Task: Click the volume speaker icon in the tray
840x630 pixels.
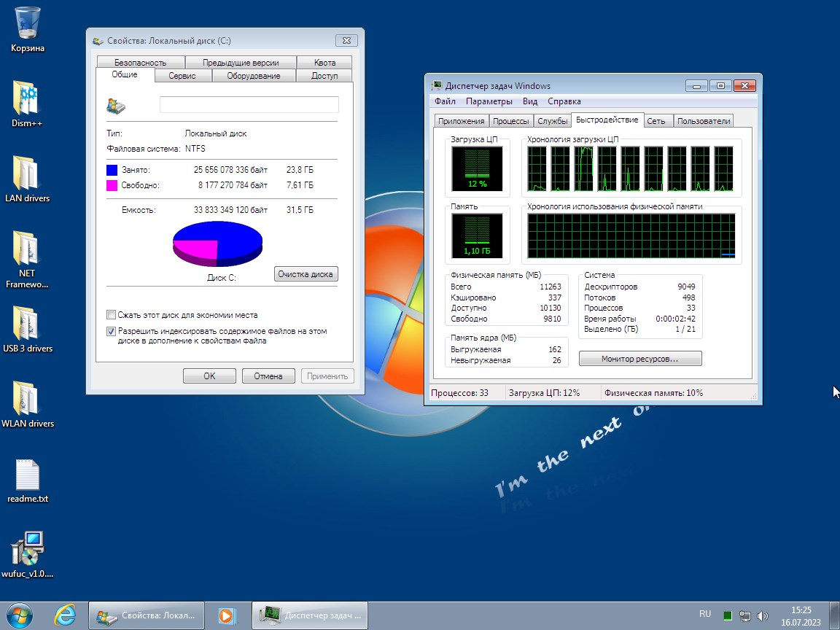Action: click(763, 615)
